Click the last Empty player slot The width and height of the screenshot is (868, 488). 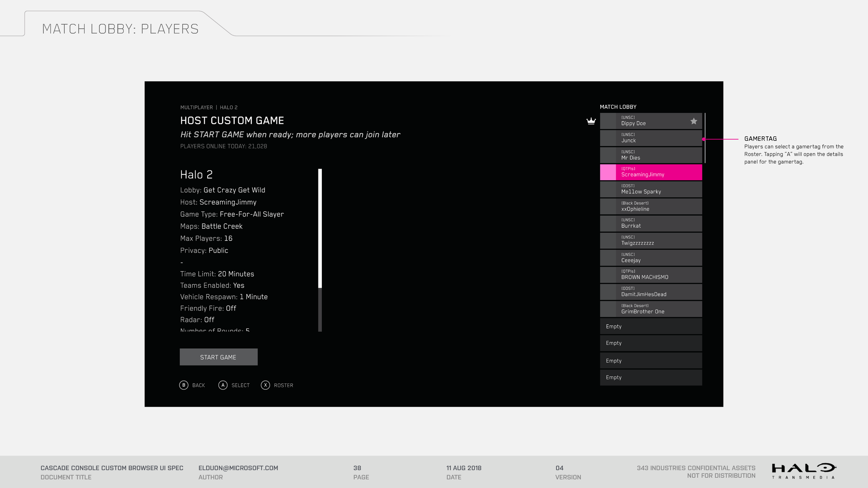pos(651,377)
